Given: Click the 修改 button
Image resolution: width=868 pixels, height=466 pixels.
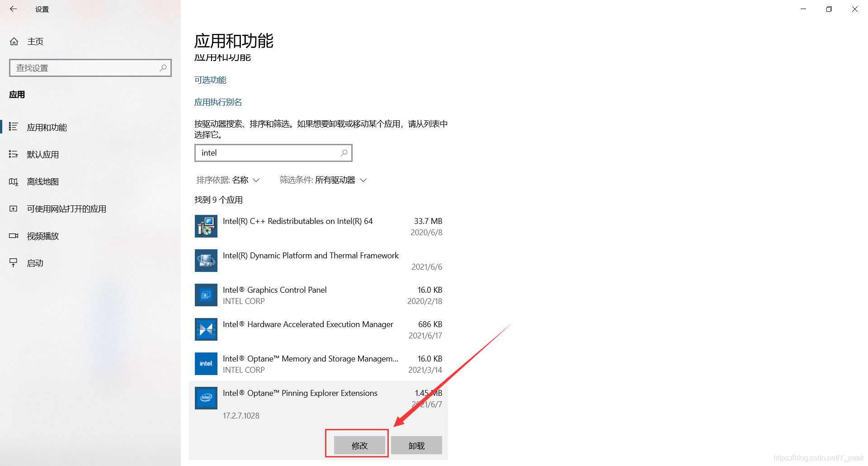Looking at the screenshot, I should 359,445.
